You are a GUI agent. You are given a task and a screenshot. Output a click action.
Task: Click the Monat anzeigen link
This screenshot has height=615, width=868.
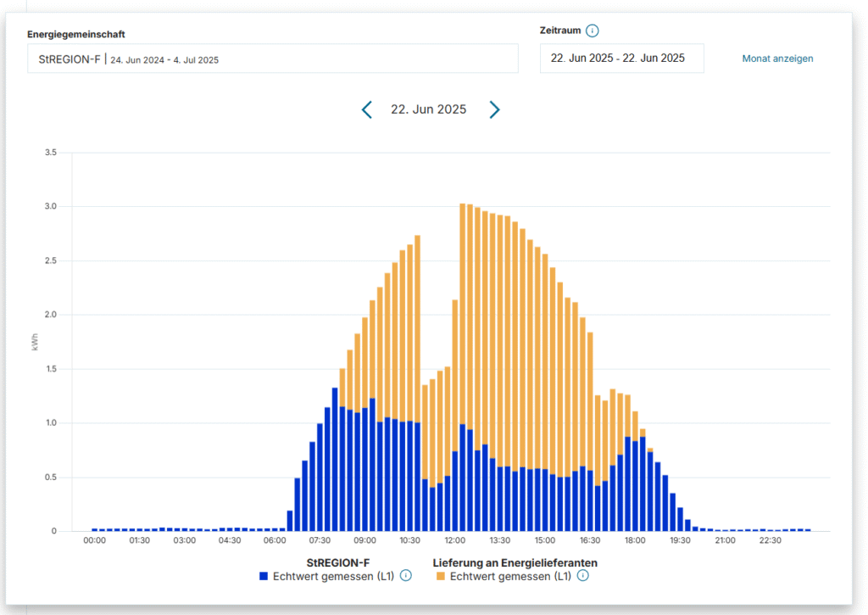[x=777, y=59]
